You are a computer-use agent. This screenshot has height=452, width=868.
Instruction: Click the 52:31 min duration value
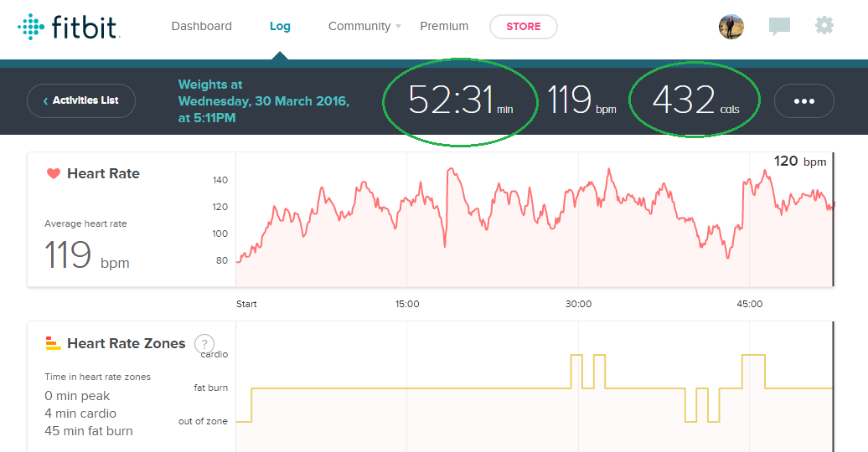(x=461, y=100)
